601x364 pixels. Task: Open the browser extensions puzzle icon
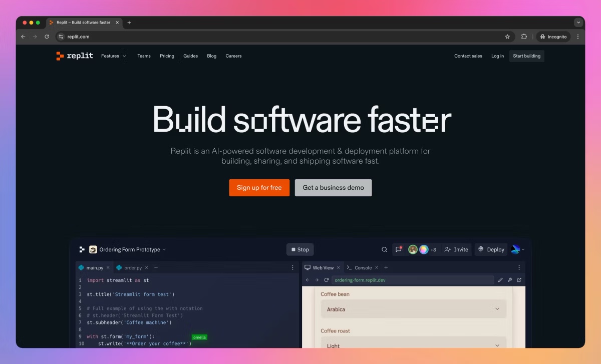[x=524, y=37]
